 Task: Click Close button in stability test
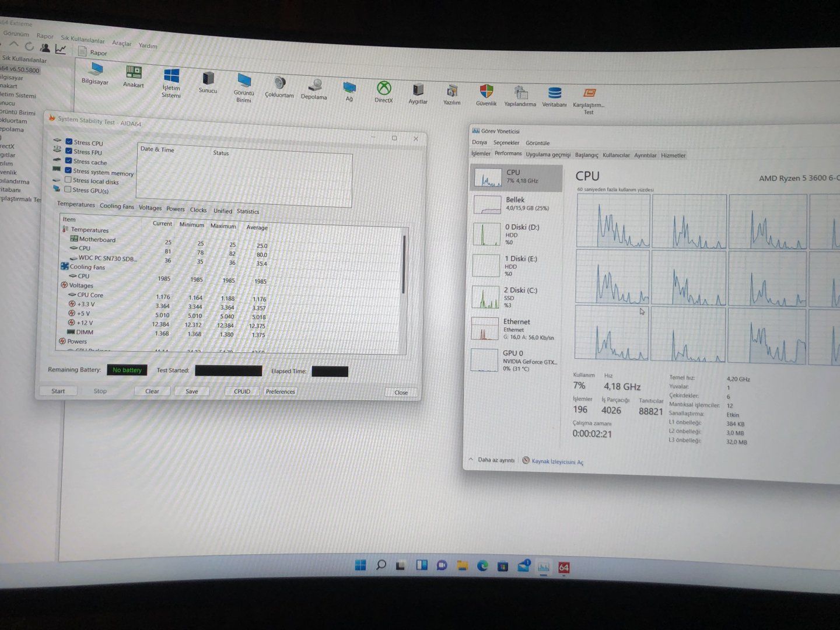point(401,393)
